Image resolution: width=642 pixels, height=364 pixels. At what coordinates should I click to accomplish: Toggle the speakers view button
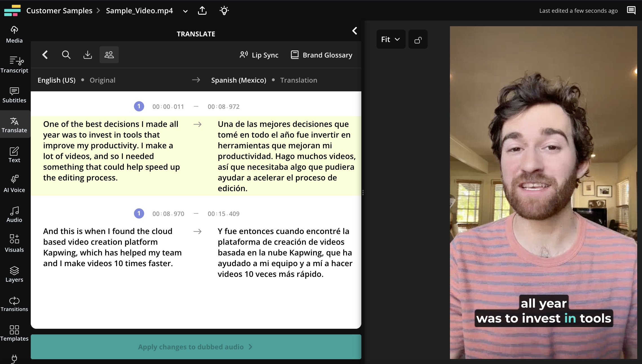(x=109, y=55)
